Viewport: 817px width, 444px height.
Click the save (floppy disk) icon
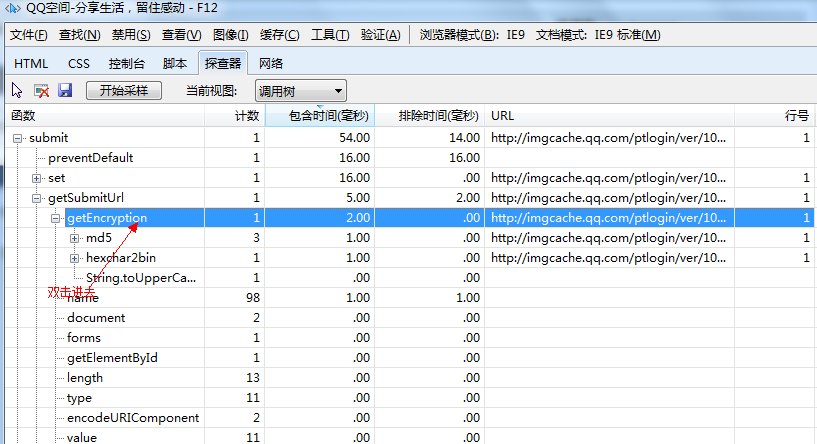click(x=65, y=91)
